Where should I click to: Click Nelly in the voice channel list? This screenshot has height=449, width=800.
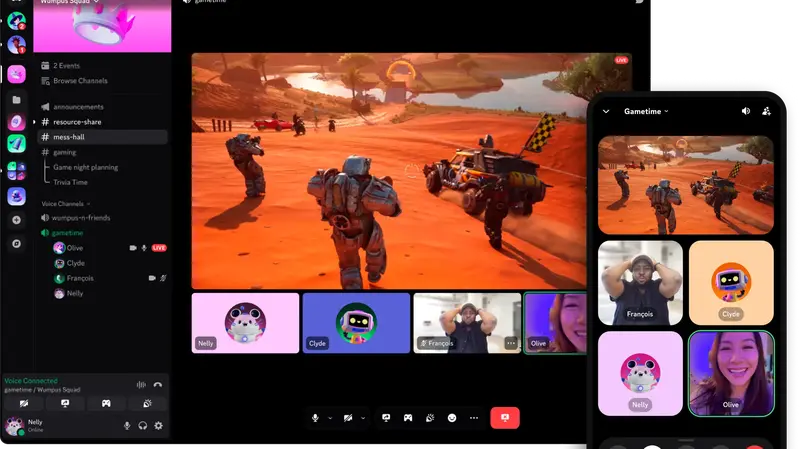(69, 293)
